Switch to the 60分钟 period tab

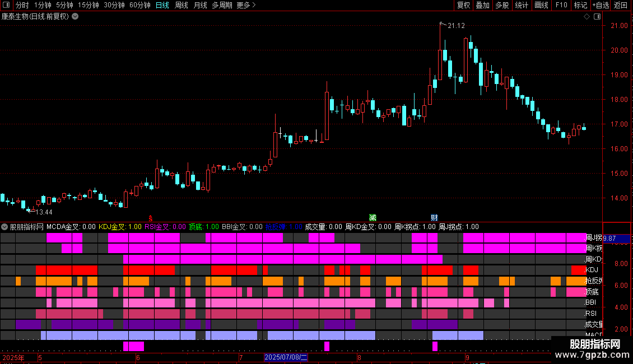(x=139, y=5)
